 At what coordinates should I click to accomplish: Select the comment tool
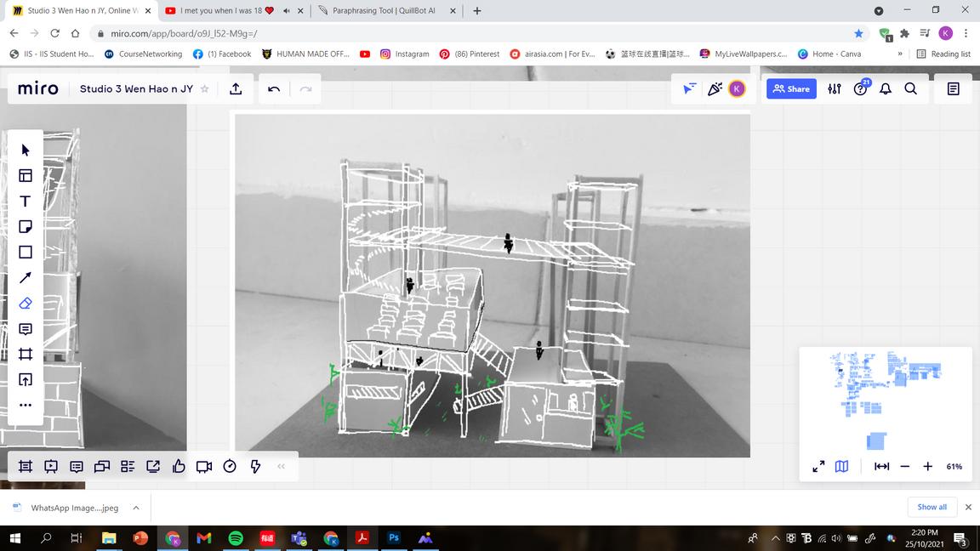(x=25, y=329)
